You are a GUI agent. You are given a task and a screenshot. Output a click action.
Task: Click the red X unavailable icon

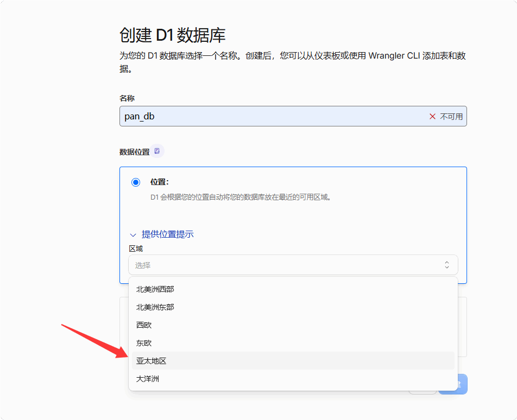coord(432,116)
